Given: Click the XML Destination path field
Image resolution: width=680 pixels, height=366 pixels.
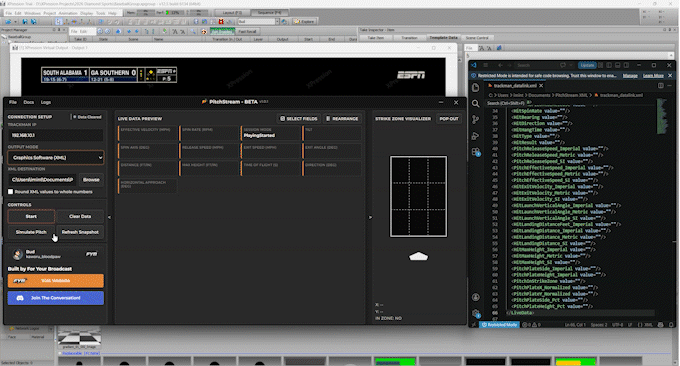Looking at the screenshot, I should (42, 180).
